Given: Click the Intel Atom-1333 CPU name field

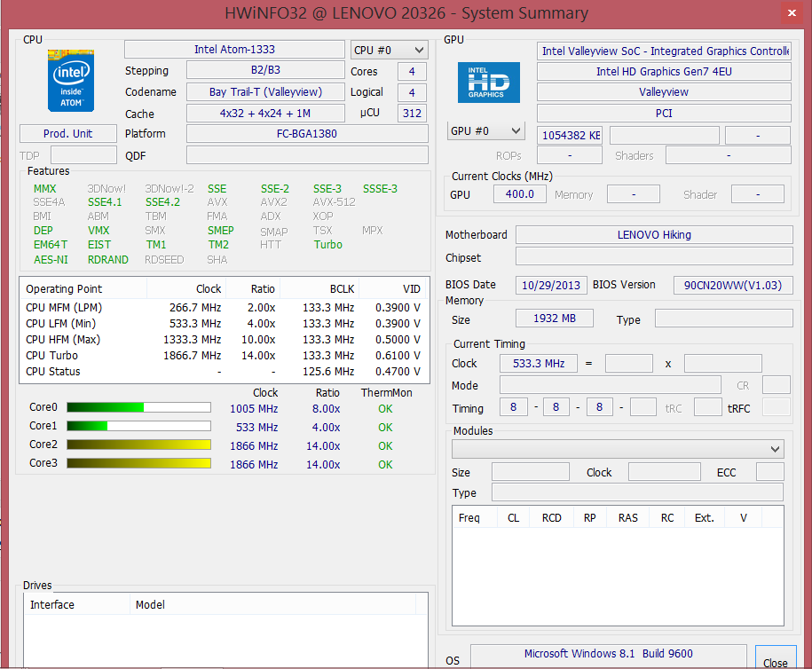Looking at the screenshot, I should (x=234, y=49).
